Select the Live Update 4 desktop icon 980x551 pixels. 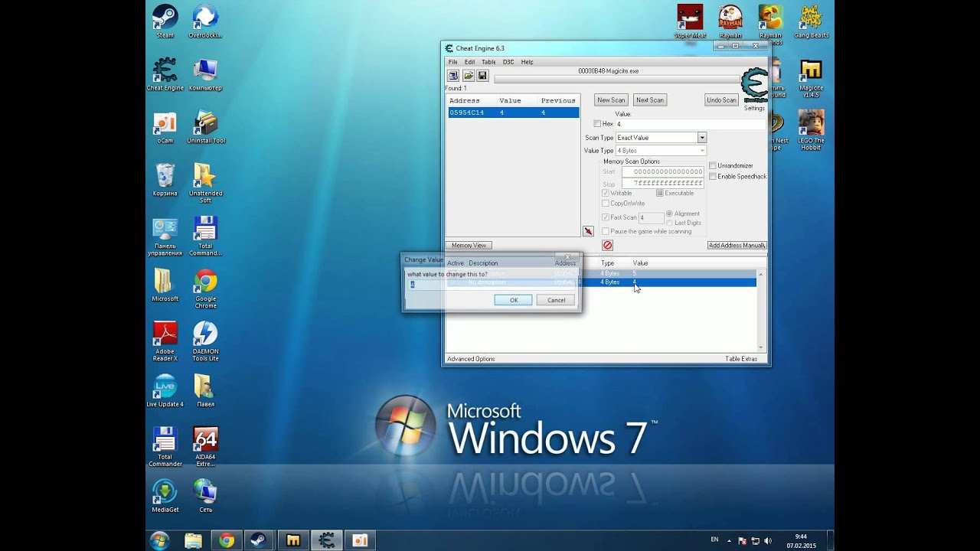pos(165,390)
